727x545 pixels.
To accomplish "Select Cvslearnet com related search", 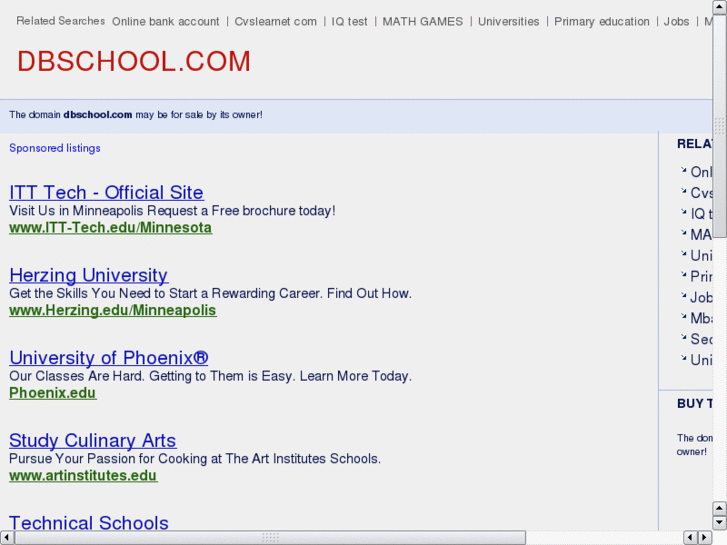I will click(275, 21).
